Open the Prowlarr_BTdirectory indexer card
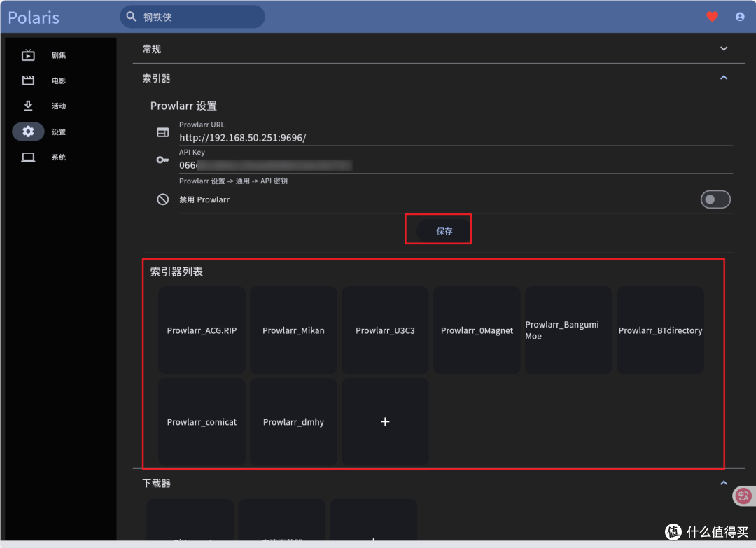Image resolution: width=756 pixels, height=548 pixels. click(x=660, y=330)
